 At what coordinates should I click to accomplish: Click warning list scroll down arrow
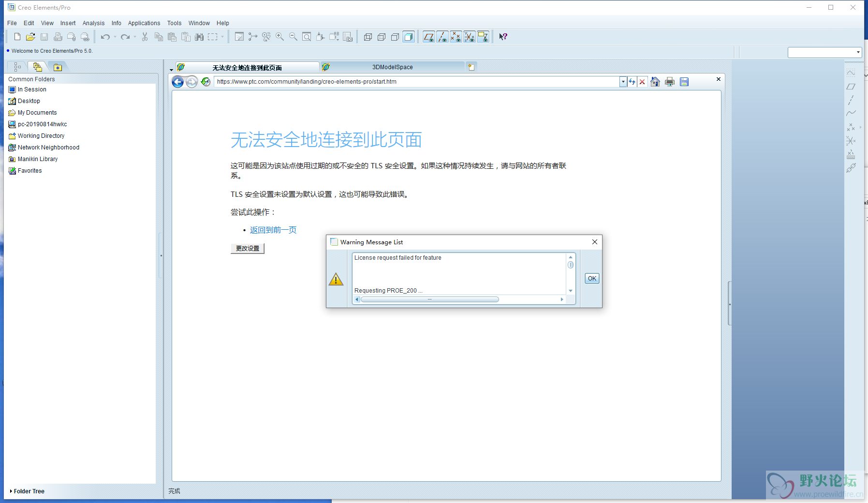click(571, 291)
